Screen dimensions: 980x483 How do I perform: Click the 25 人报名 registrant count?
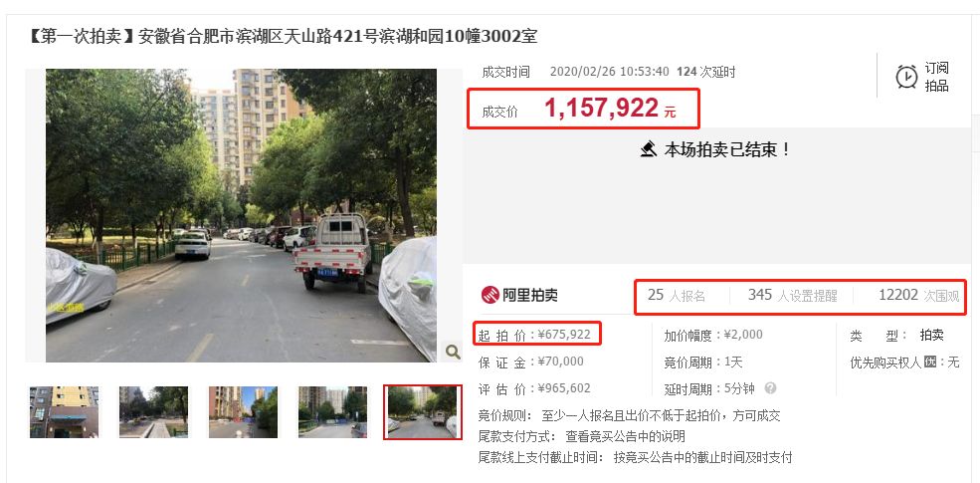point(677,296)
